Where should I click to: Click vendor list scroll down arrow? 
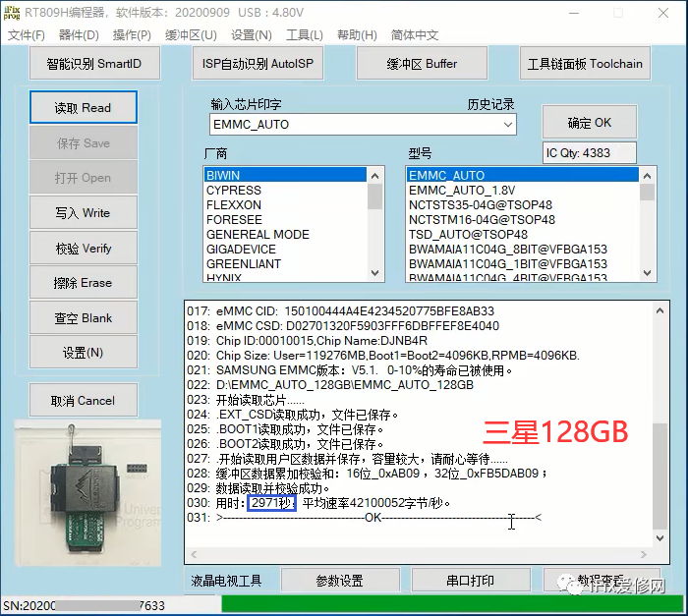click(x=375, y=272)
